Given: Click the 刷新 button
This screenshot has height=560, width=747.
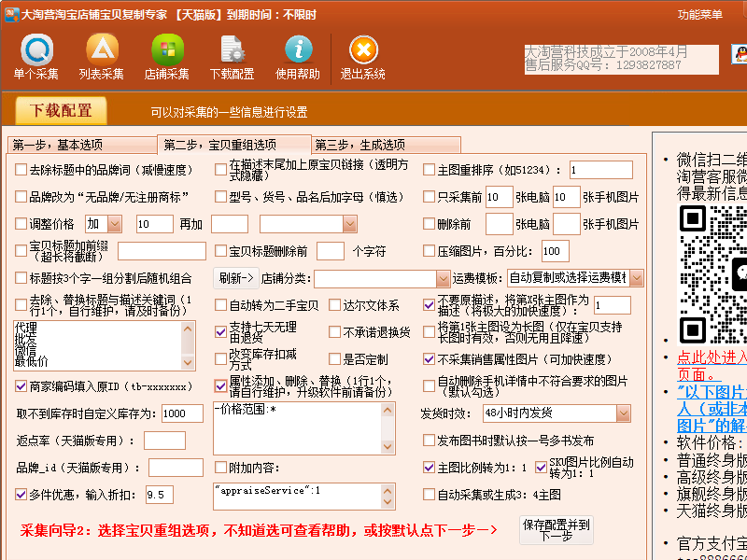Looking at the screenshot, I should coord(236,278).
